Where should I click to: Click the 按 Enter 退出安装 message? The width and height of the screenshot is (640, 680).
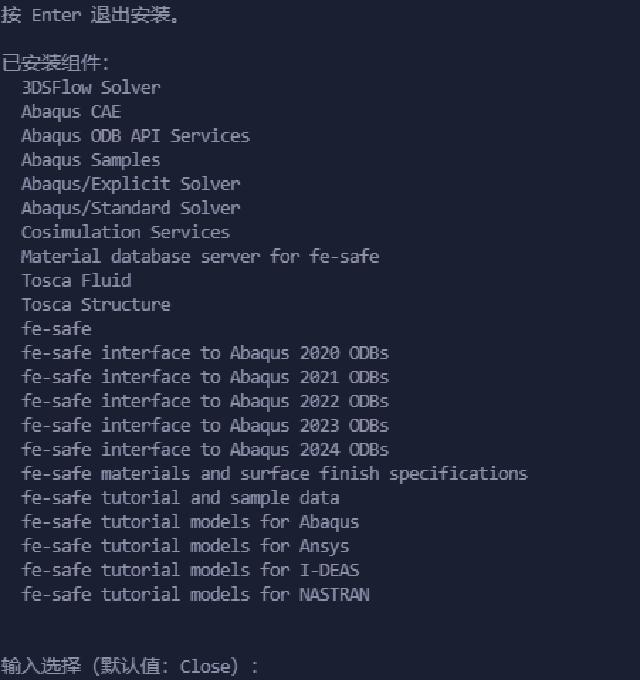(x=89, y=15)
